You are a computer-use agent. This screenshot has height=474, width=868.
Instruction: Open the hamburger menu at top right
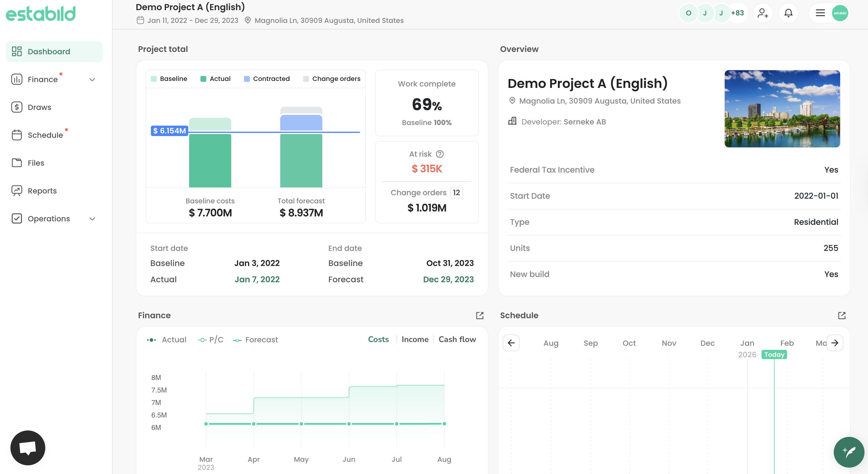(x=820, y=13)
